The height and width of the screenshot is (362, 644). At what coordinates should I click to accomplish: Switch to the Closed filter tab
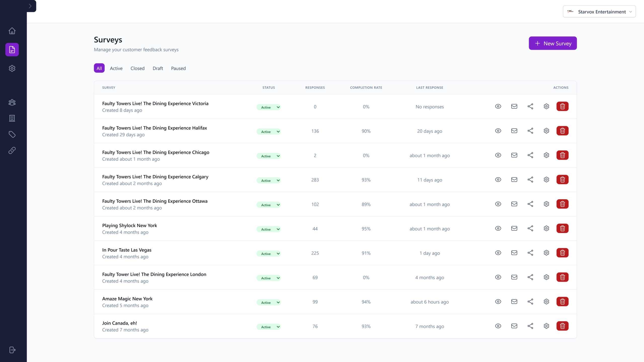coord(137,68)
